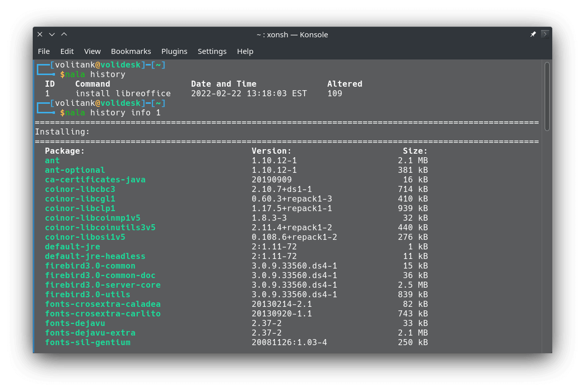This screenshot has width=585, height=392.
Task: Click the 'fonts-dejavu-extra' package name
Action: 90,333
